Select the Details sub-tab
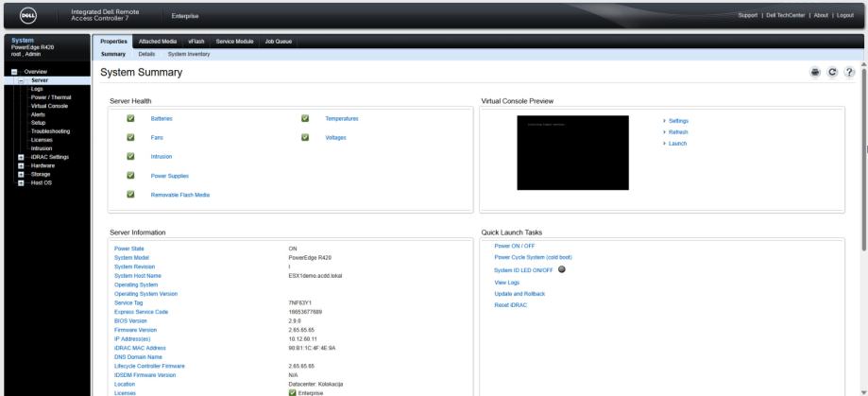The width and height of the screenshot is (868, 396). point(146,54)
